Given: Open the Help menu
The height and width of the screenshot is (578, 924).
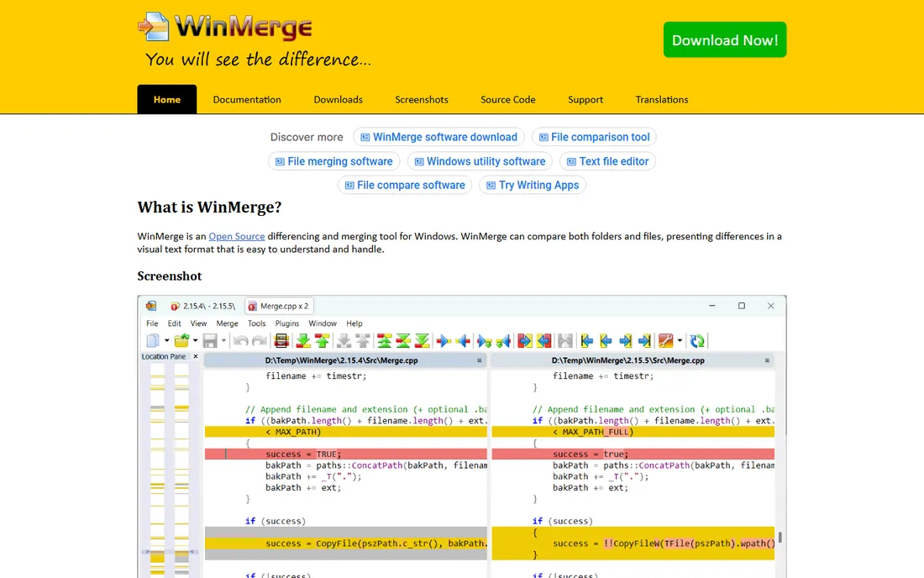Looking at the screenshot, I should 354,323.
